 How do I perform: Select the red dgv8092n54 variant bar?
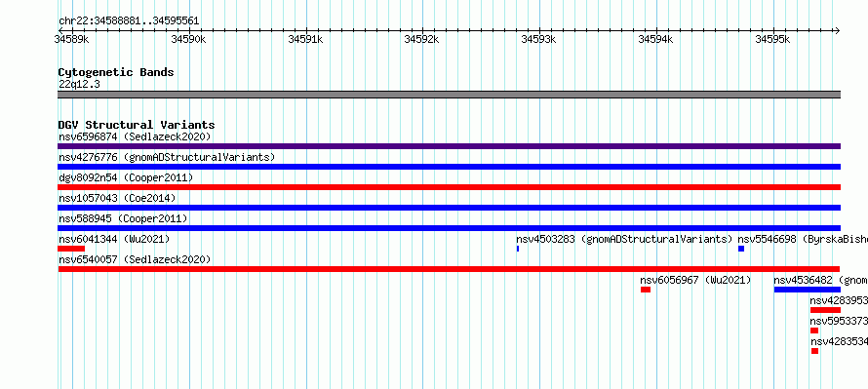[449, 187]
